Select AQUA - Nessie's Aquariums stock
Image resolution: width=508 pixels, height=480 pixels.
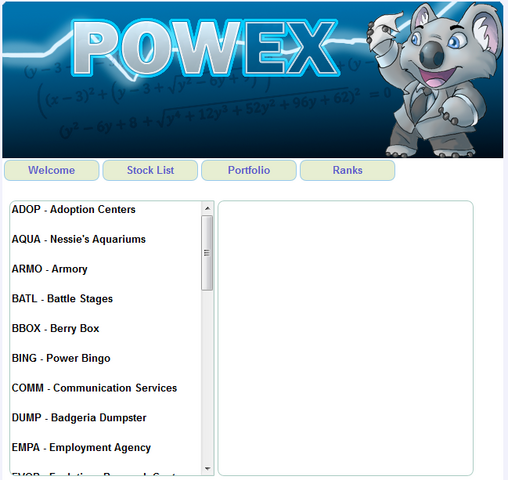(x=79, y=239)
